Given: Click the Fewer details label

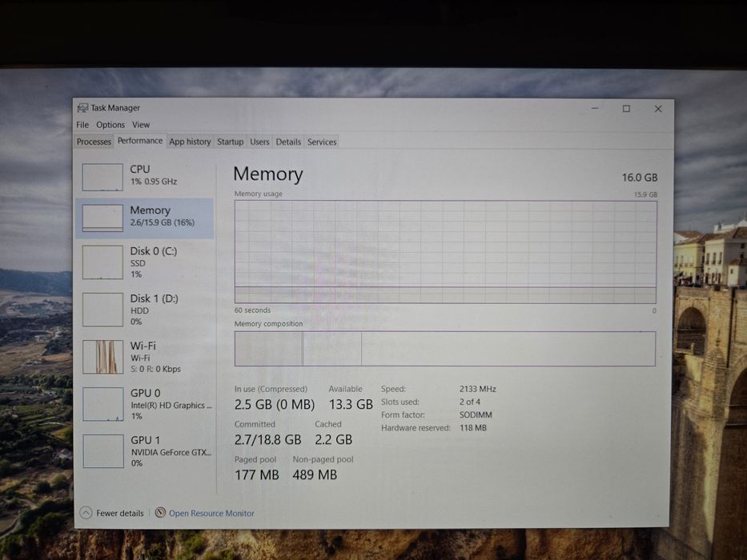Looking at the screenshot, I should tap(119, 514).
